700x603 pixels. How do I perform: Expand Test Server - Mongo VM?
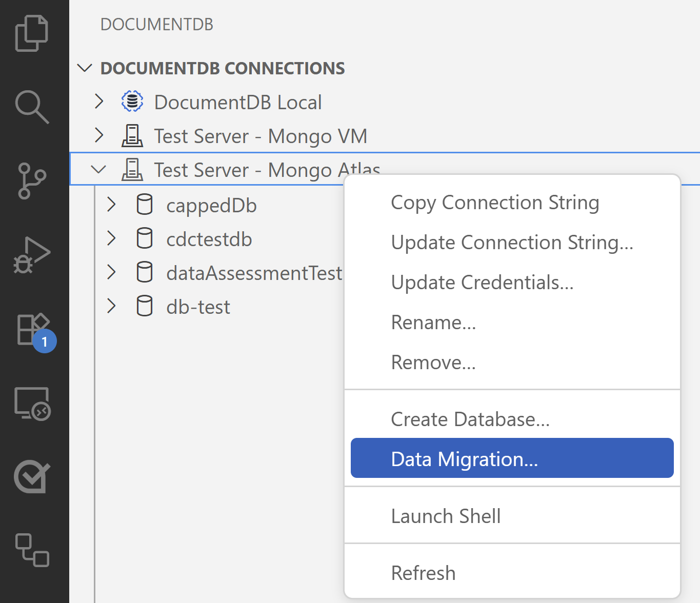98,135
